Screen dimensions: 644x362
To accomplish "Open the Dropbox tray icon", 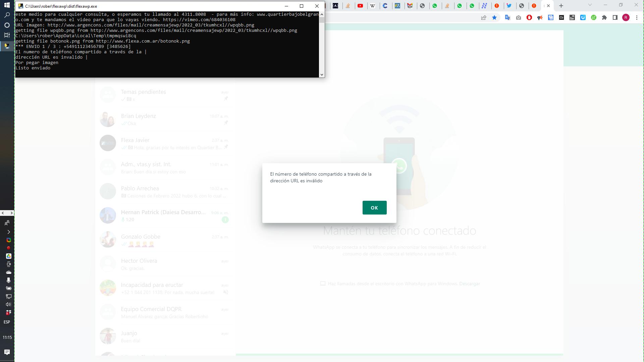I will click(8, 312).
